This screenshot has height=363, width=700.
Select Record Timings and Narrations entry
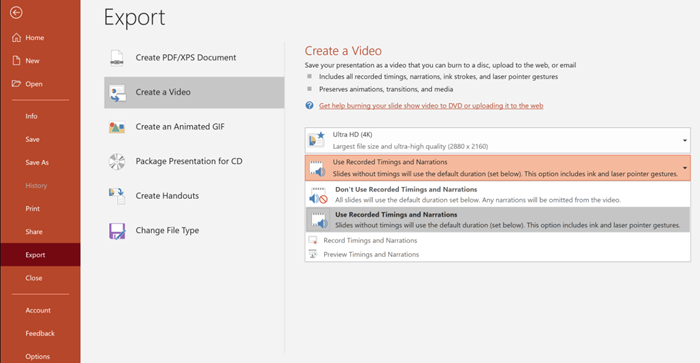tap(498, 240)
